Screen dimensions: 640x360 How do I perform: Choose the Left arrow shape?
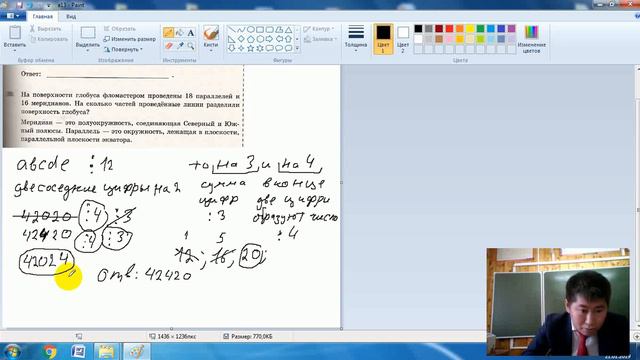279,39
